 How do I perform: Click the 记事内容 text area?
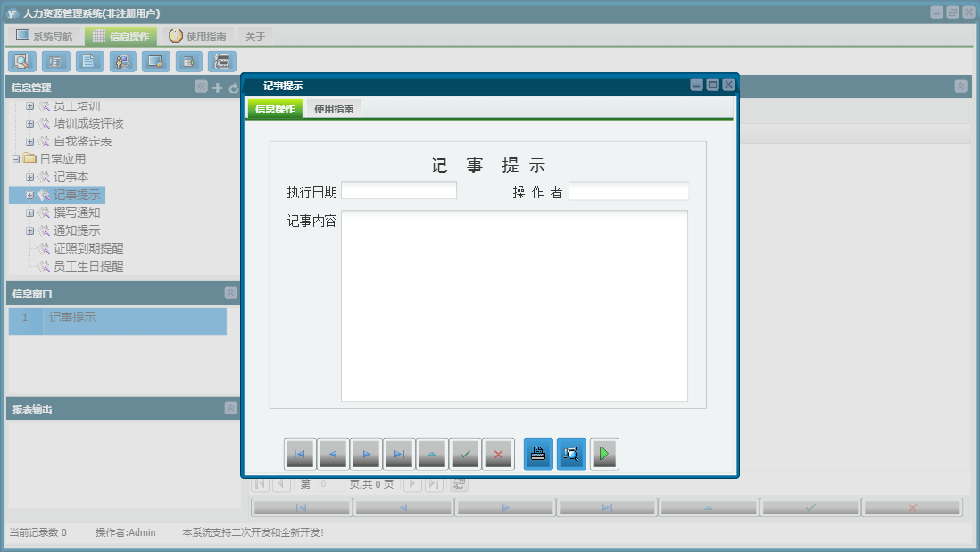(x=514, y=306)
